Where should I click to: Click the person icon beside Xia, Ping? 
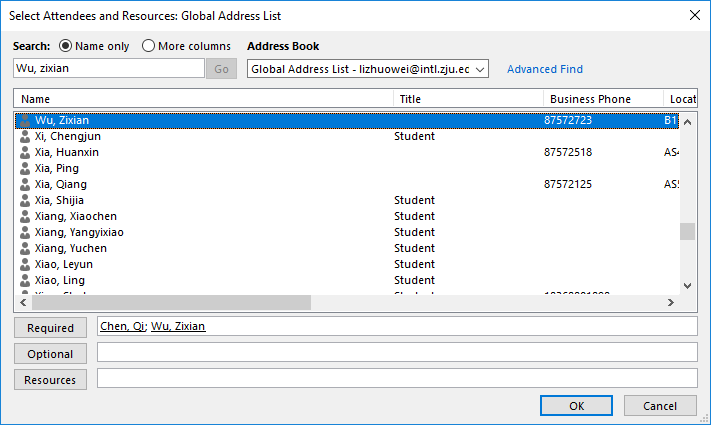tap(25, 168)
